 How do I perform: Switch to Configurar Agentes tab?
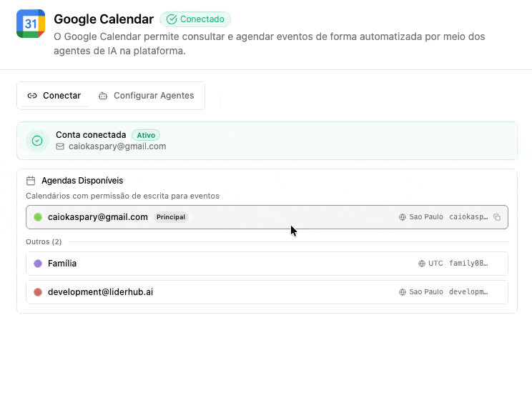[147, 96]
